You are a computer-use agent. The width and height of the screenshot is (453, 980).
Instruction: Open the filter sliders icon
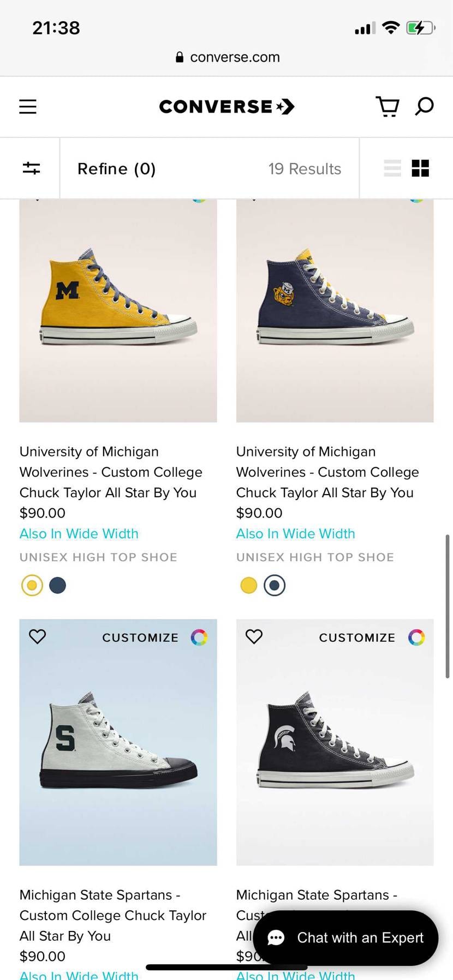31,168
